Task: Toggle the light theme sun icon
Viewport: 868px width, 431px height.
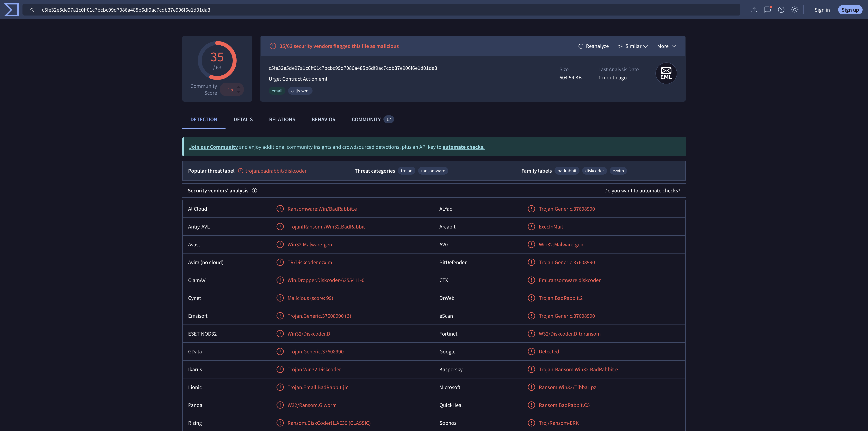Action: click(x=795, y=10)
